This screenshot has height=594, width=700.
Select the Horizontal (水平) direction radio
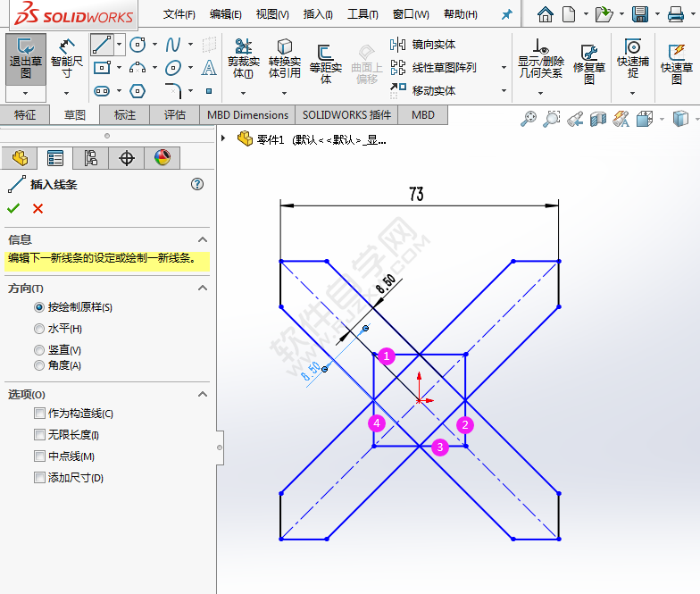(x=39, y=329)
